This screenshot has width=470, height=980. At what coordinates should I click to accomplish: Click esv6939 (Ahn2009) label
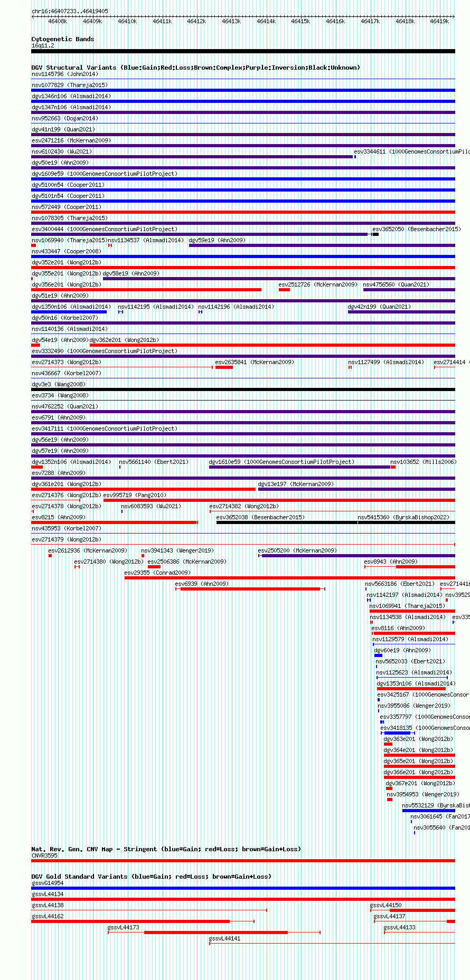pyautogui.click(x=202, y=584)
